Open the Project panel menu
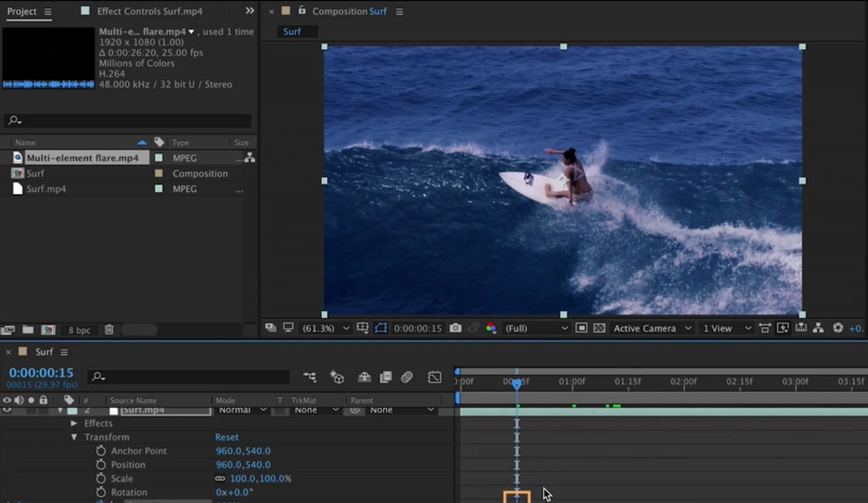Viewport: 868px width, 503px height. click(x=48, y=12)
